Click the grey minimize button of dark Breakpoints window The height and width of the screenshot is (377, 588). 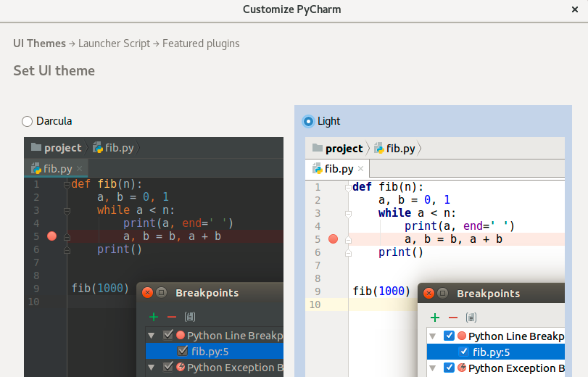pos(161,293)
